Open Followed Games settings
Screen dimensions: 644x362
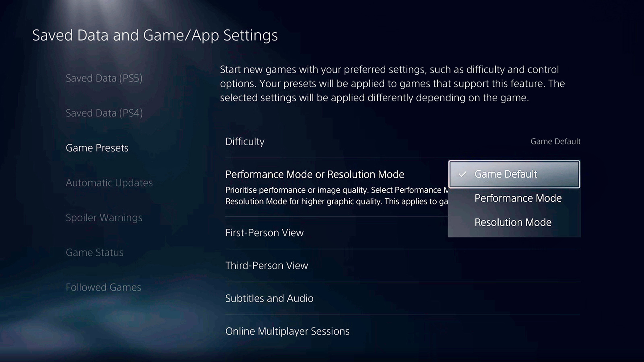tap(103, 286)
